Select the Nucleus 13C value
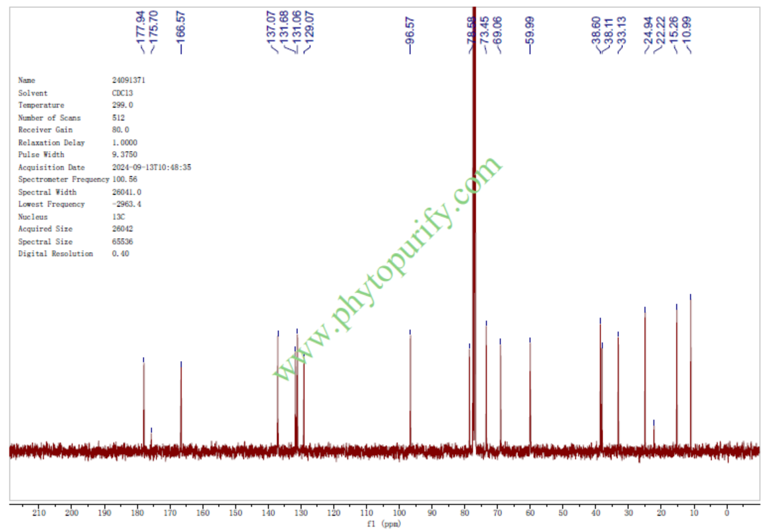769x532 pixels. tap(118, 216)
